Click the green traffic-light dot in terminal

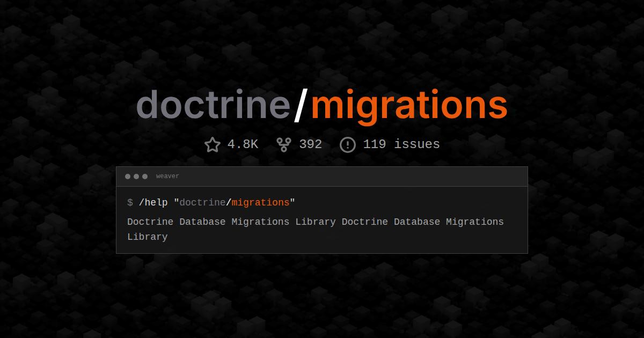pyautogui.click(x=144, y=175)
